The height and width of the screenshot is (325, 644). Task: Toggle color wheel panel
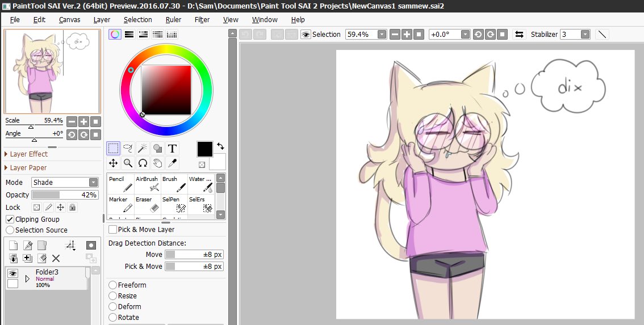[115, 35]
